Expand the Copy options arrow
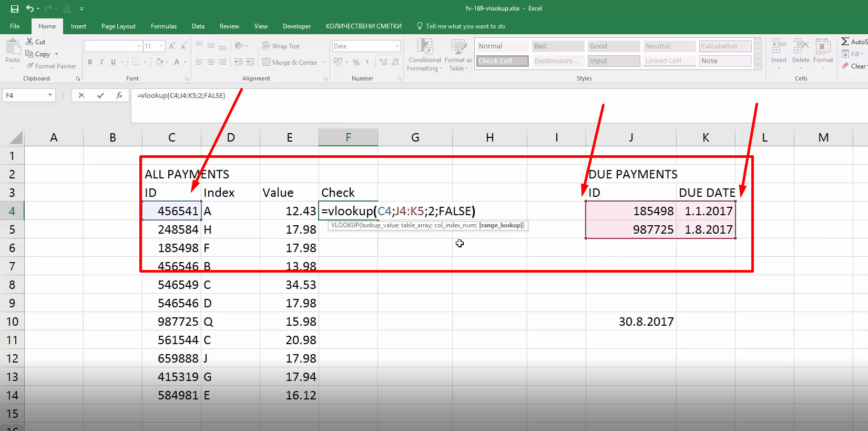This screenshot has width=868, height=431. (x=56, y=54)
